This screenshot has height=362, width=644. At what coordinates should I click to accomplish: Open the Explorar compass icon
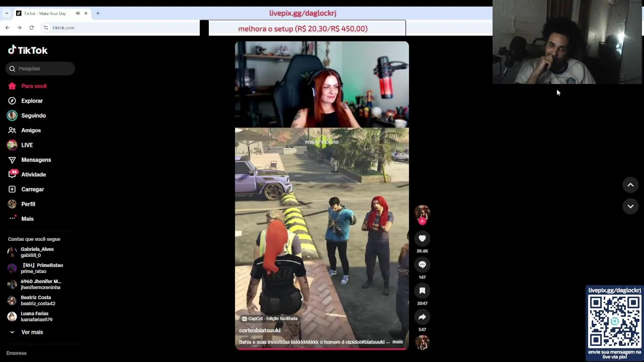12,101
